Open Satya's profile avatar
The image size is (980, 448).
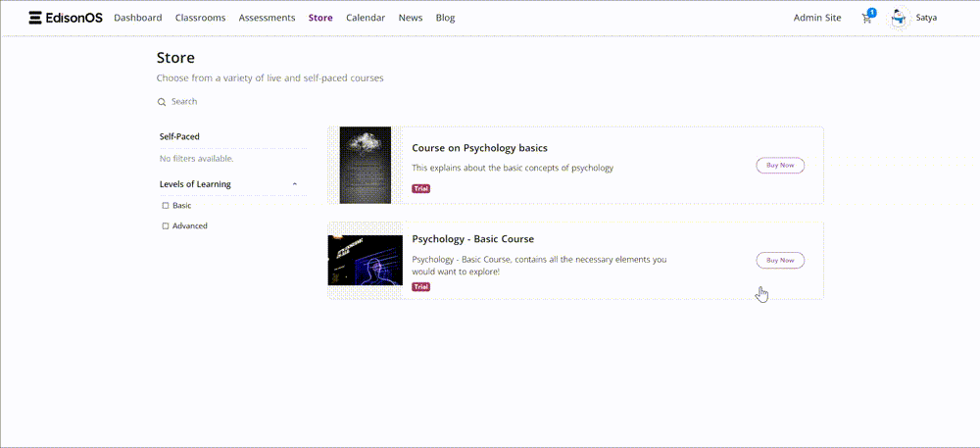(x=898, y=18)
